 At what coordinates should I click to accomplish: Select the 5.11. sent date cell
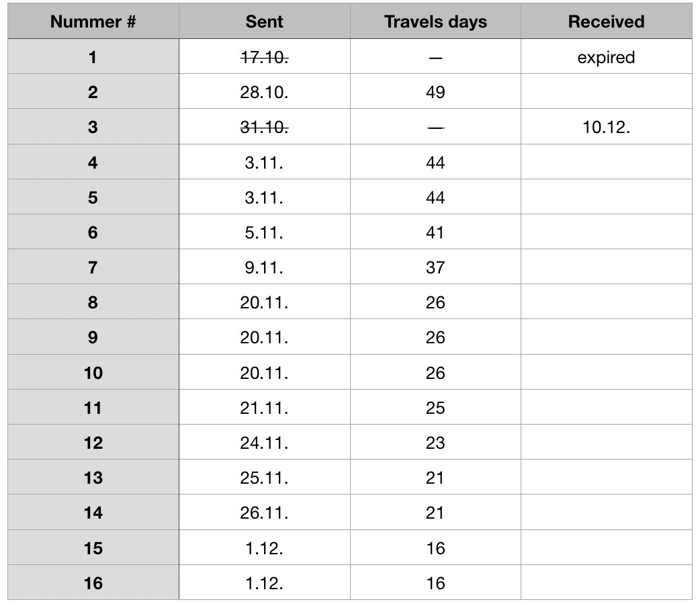(264, 232)
